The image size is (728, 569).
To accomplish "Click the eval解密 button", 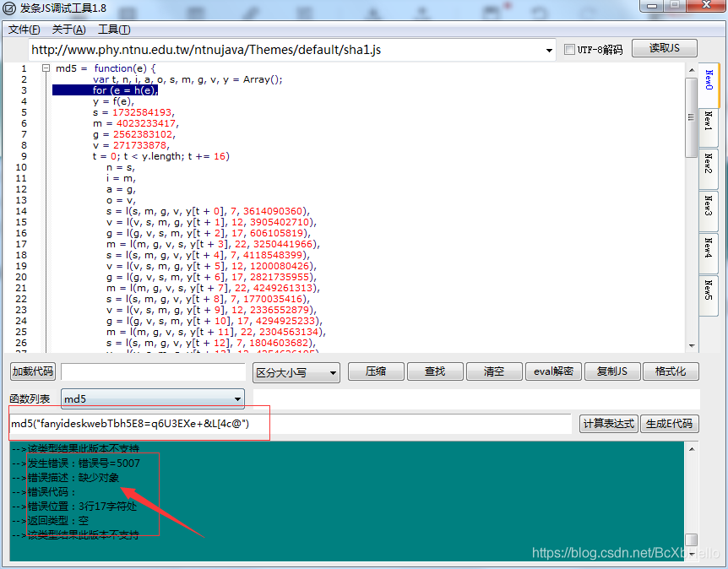I will click(553, 371).
